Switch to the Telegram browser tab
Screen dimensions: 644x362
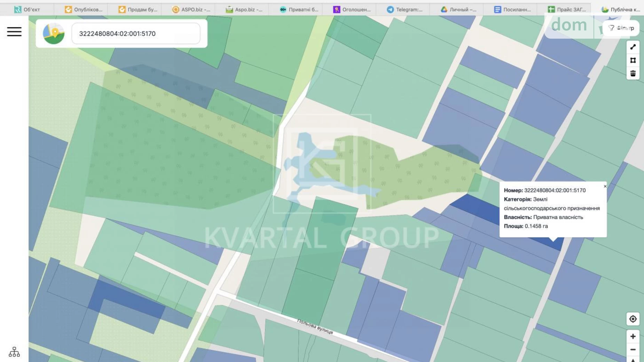(405, 9)
